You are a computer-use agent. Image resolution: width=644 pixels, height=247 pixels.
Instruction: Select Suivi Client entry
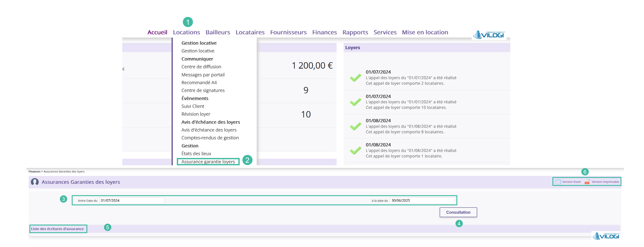pyautogui.click(x=193, y=106)
